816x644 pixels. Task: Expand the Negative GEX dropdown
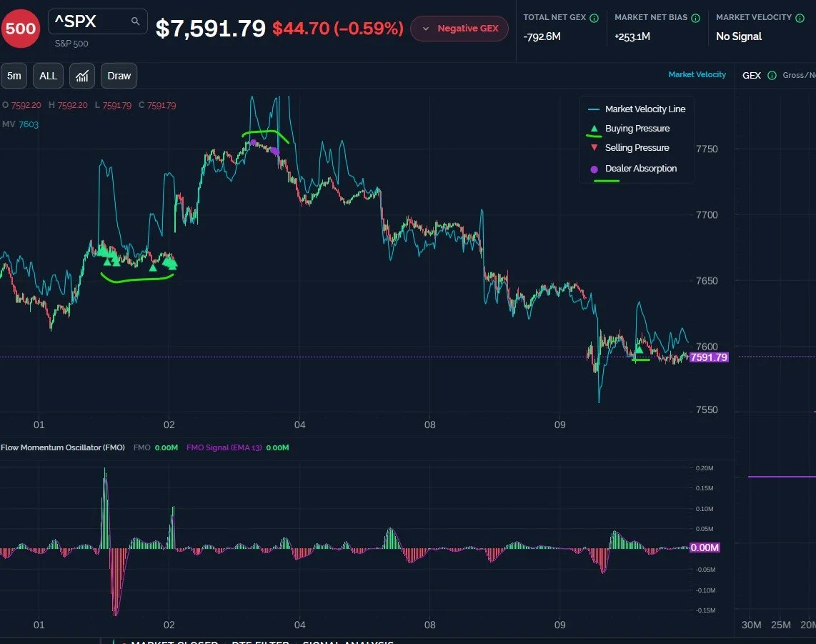[x=459, y=29]
